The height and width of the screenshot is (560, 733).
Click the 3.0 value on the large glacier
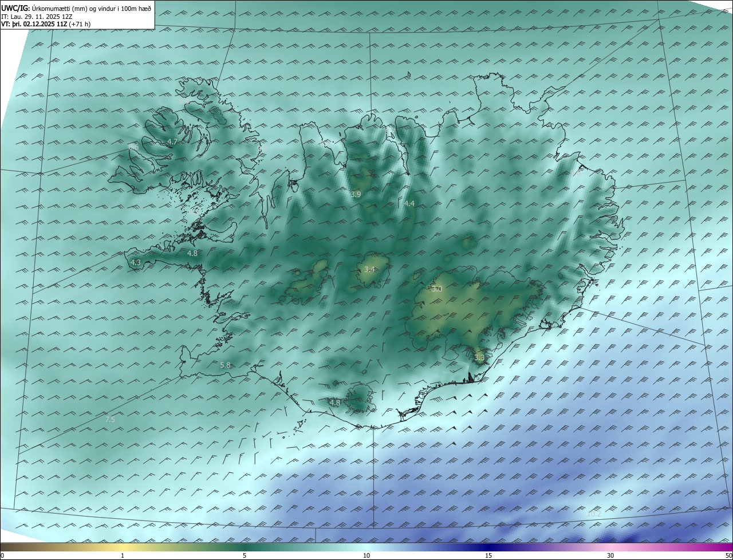[x=437, y=289]
